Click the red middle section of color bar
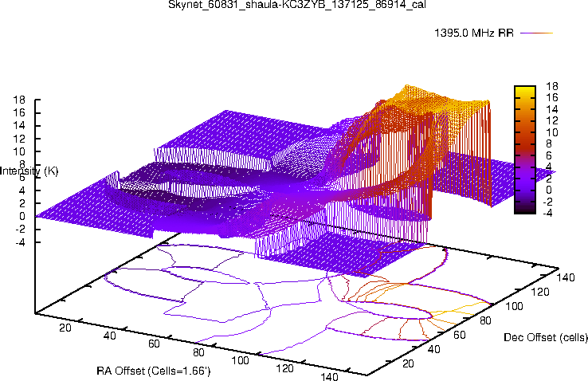This screenshot has width=588, height=381. pos(526,142)
